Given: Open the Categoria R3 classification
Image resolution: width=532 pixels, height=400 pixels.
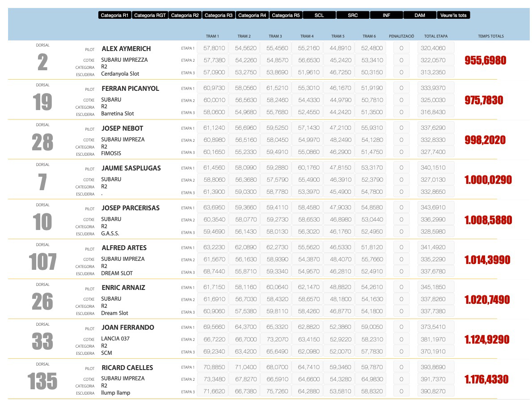Looking at the screenshot, I should 218,15.
